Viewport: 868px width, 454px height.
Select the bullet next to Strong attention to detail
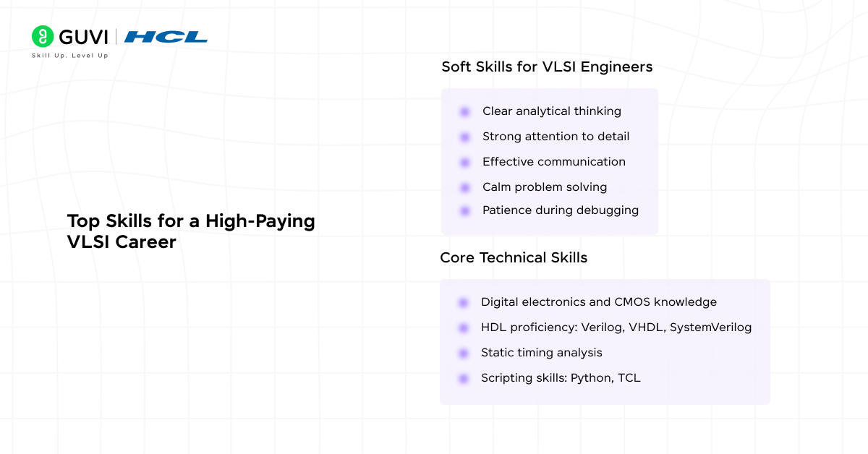click(464, 137)
